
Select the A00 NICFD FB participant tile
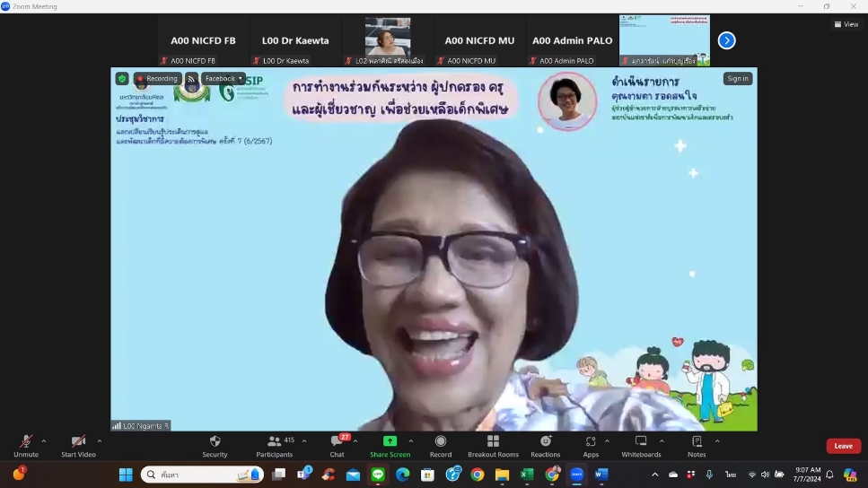[203, 40]
